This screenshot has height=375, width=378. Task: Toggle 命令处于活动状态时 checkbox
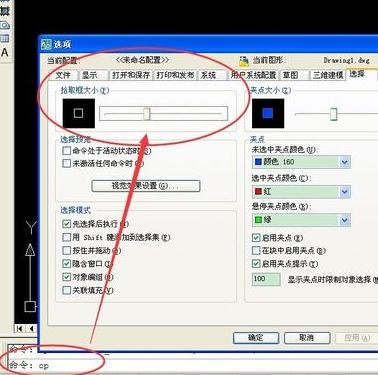[66, 151]
